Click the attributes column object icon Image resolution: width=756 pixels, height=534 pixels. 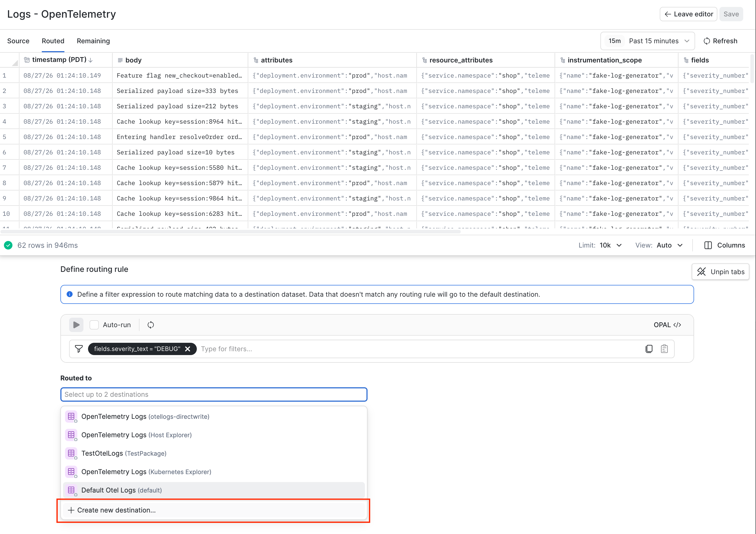point(256,60)
